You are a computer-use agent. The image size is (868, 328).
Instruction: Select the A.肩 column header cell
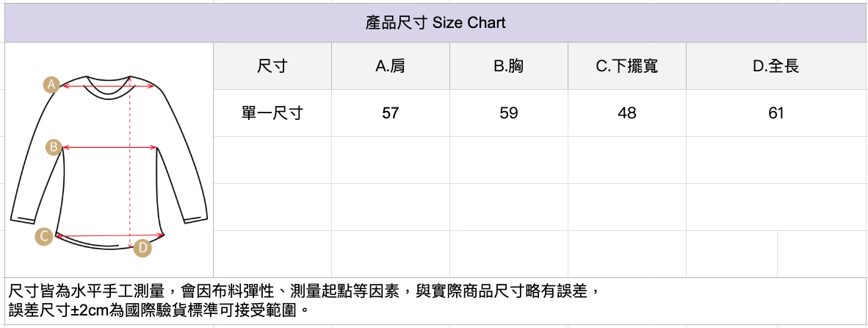point(391,66)
